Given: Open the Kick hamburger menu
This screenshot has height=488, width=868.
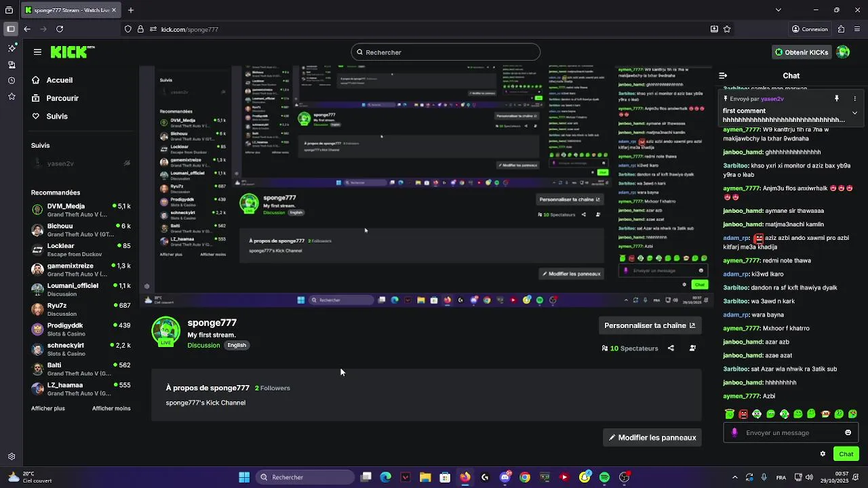Looking at the screenshot, I should coord(37,52).
